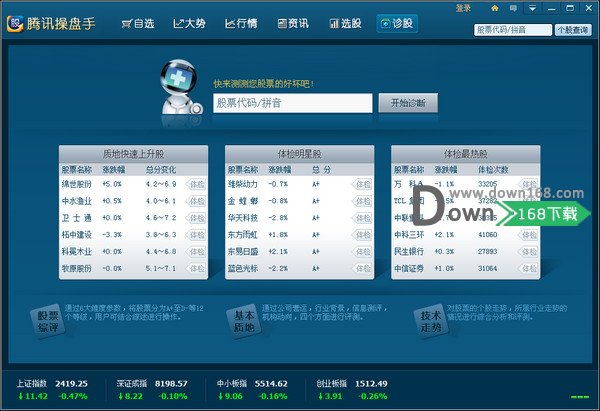Click 体检 tag for 牧原股份
The image size is (600, 411).
[196, 269]
